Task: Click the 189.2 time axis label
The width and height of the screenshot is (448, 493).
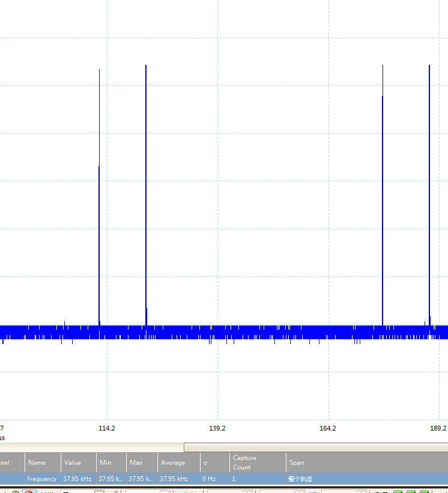Action: tap(438, 428)
